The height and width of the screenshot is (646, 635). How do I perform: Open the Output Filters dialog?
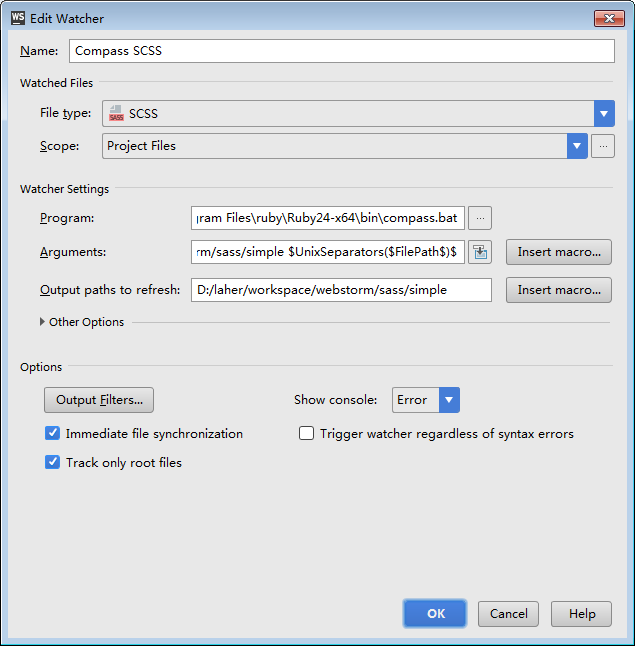(x=99, y=400)
